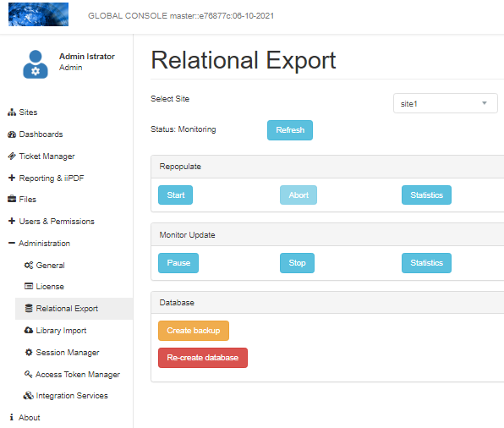
Task: Click the Sites hierarchy icon
Action: [12, 112]
